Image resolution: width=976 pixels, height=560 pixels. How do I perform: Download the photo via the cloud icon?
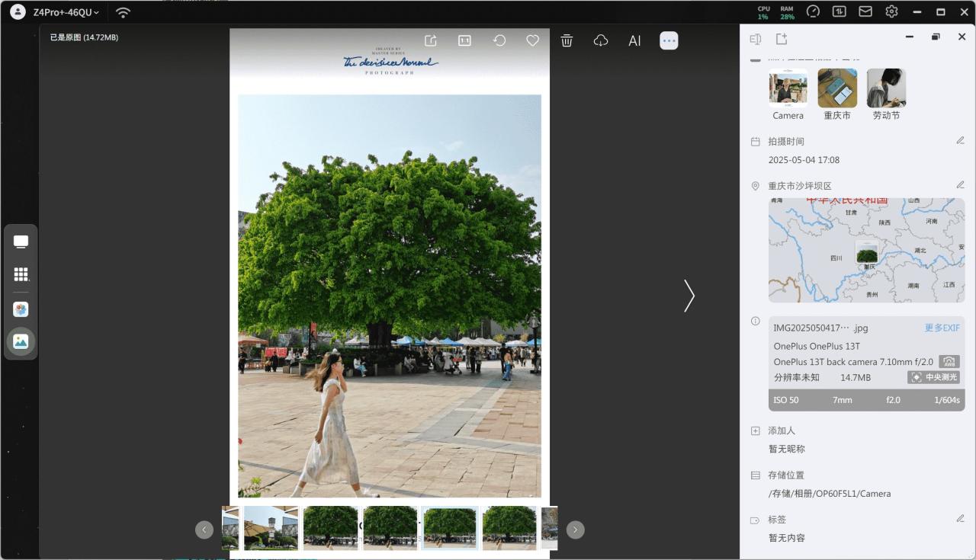click(x=601, y=40)
